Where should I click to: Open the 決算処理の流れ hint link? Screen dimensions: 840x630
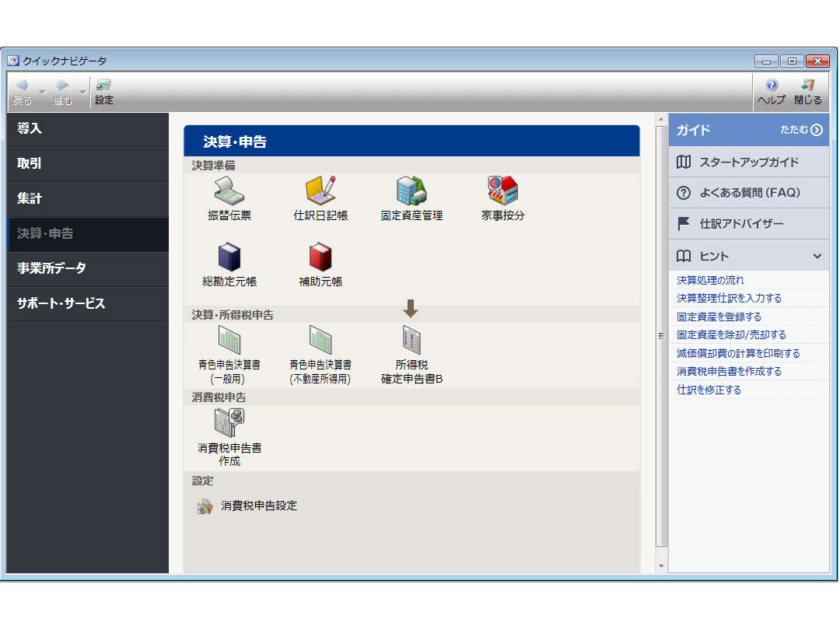tap(710, 280)
